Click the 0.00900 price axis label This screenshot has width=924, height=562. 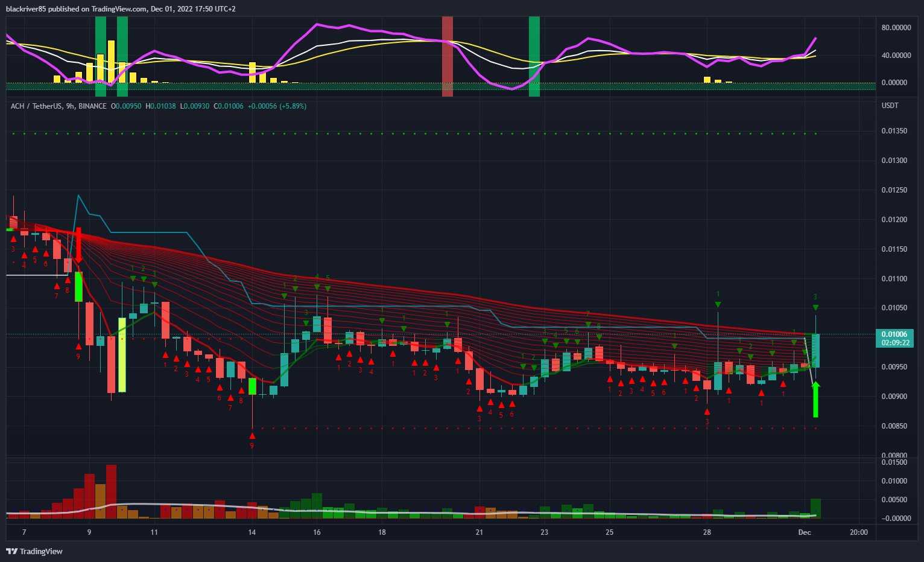[894, 397]
